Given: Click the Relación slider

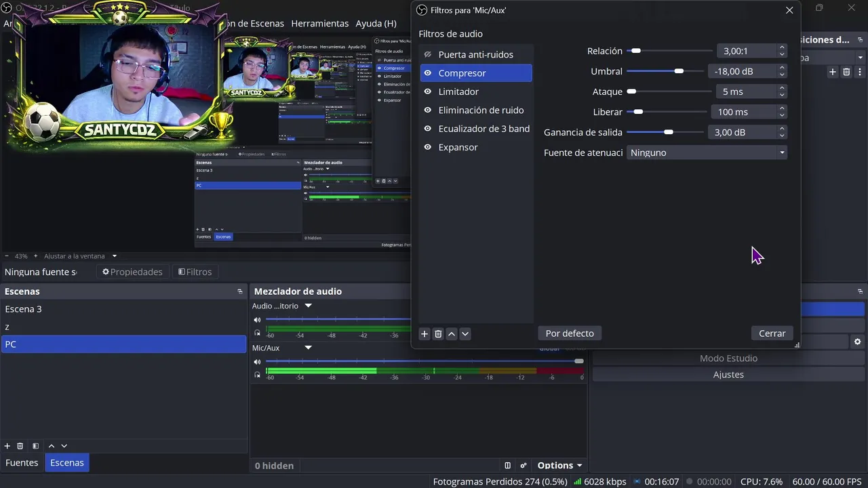Looking at the screenshot, I should 669,51.
